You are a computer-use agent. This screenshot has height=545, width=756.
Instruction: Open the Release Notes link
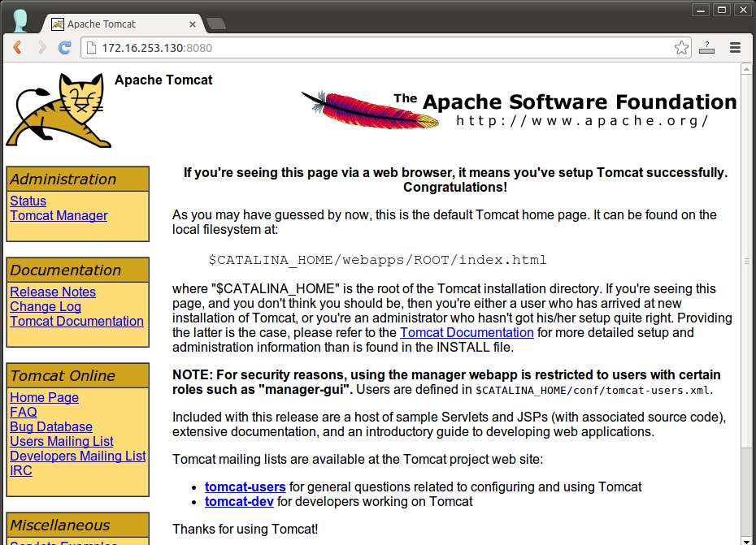click(53, 292)
